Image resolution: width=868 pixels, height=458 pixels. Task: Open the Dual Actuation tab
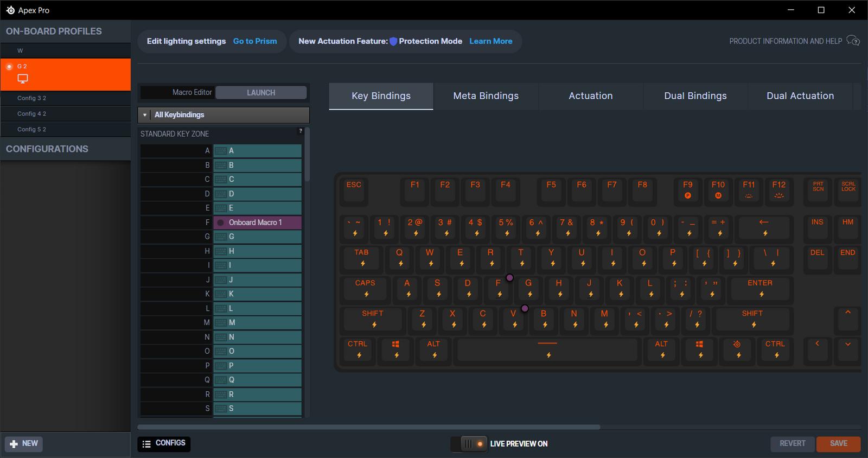(800, 96)
